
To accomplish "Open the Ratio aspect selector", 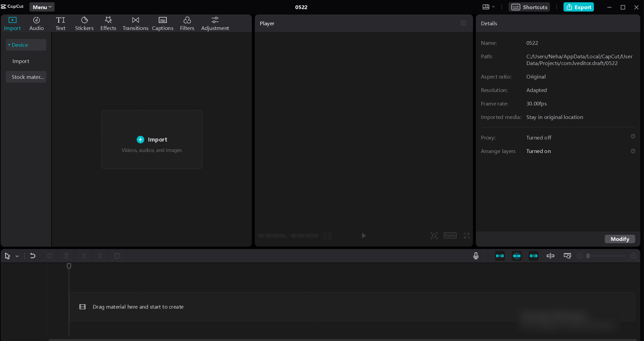I will pyautogui.click(x=450, y=236).
